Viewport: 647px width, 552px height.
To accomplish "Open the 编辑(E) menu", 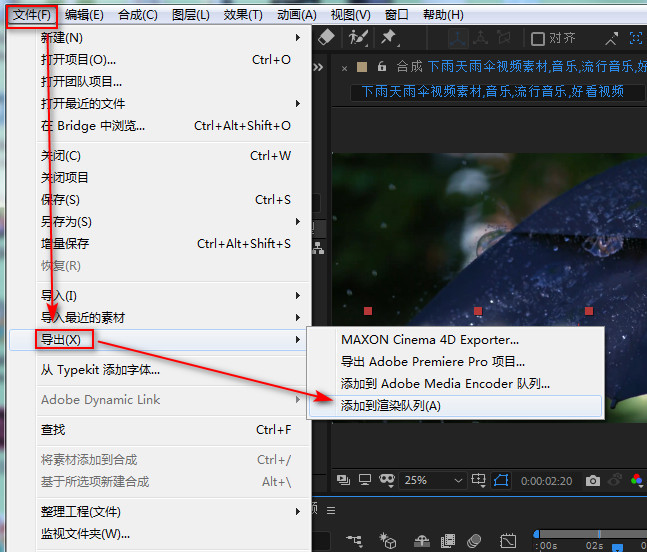I will coord(84,15).
